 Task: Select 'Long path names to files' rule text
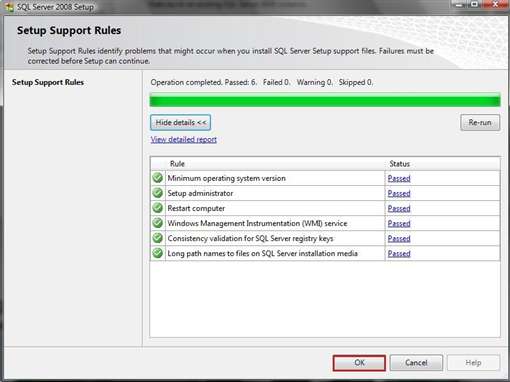click(x=262, y=253)
